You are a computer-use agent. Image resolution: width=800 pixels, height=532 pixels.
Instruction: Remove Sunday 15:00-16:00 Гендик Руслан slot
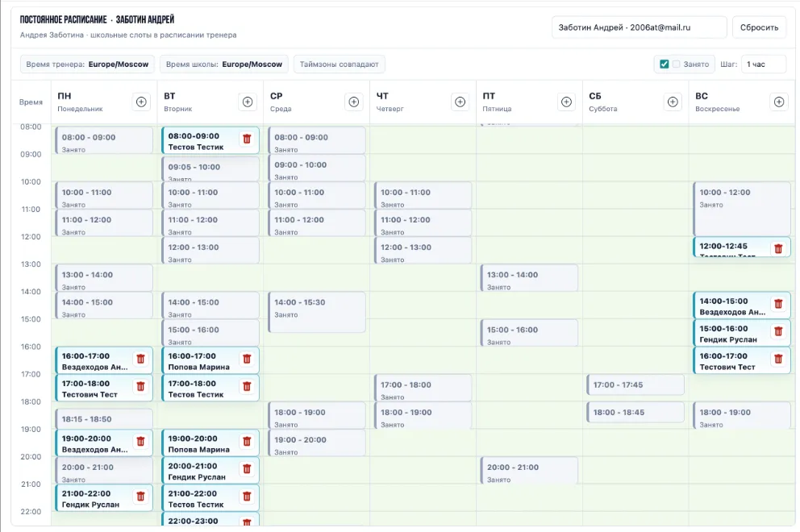click(778, 331)
